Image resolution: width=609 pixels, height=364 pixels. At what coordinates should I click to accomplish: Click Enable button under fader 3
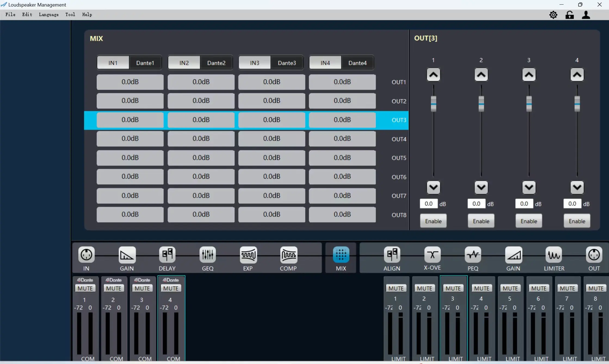click(529, 221)
